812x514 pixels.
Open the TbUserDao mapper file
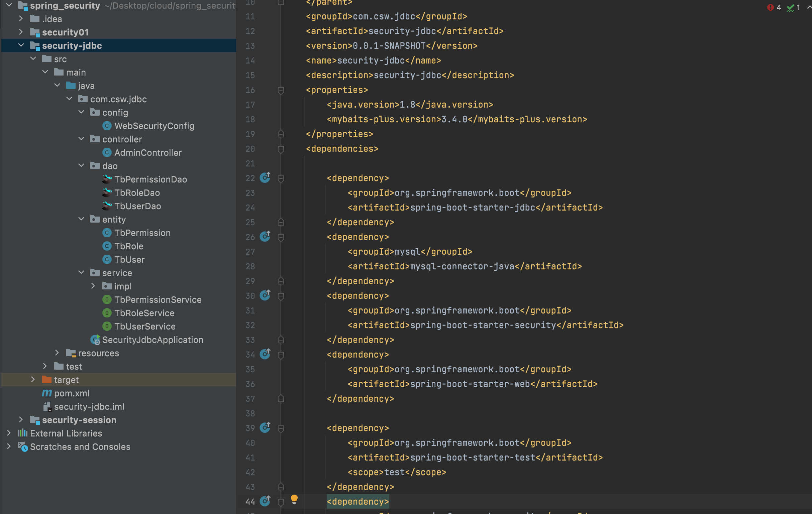click(x=137, y=206)
